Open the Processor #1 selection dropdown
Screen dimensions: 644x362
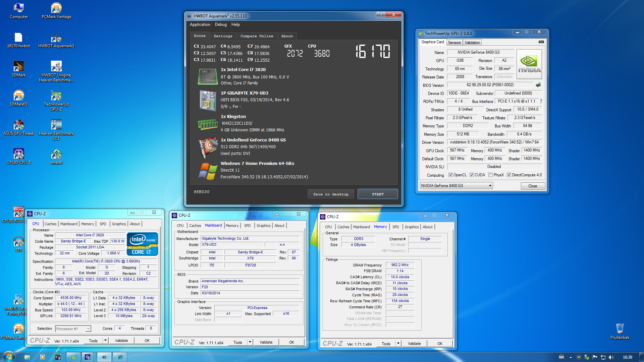click(x=73, y=329)
